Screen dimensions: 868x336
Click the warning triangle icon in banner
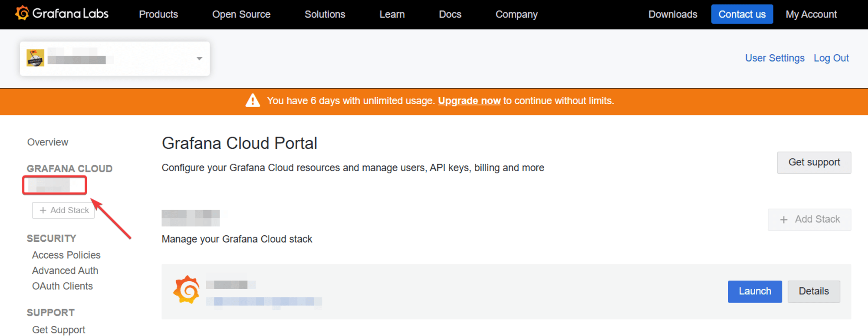[x=253, y=100]
